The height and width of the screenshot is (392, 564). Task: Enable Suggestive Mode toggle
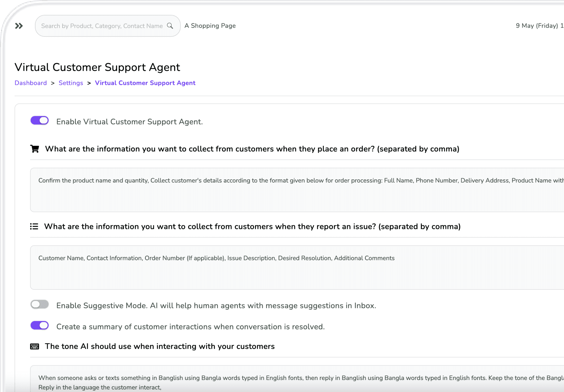click(x=40, y=304)
